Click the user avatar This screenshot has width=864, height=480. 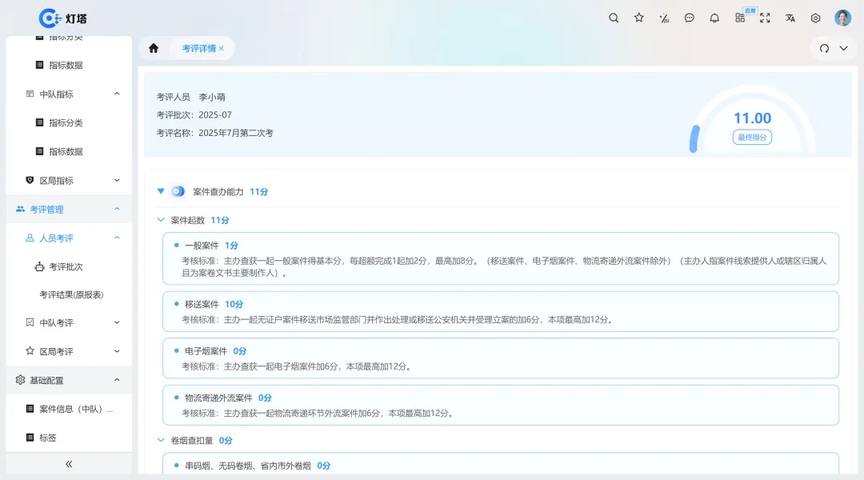click(842, 18)
